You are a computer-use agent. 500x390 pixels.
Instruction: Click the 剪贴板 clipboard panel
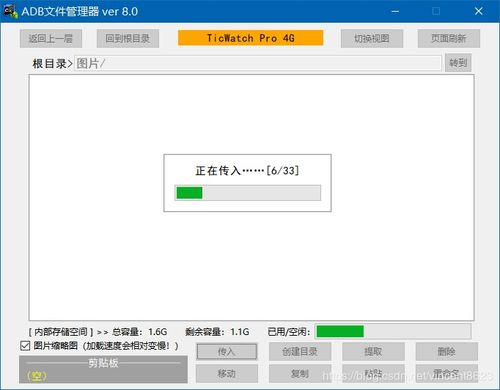coord(103,369)
